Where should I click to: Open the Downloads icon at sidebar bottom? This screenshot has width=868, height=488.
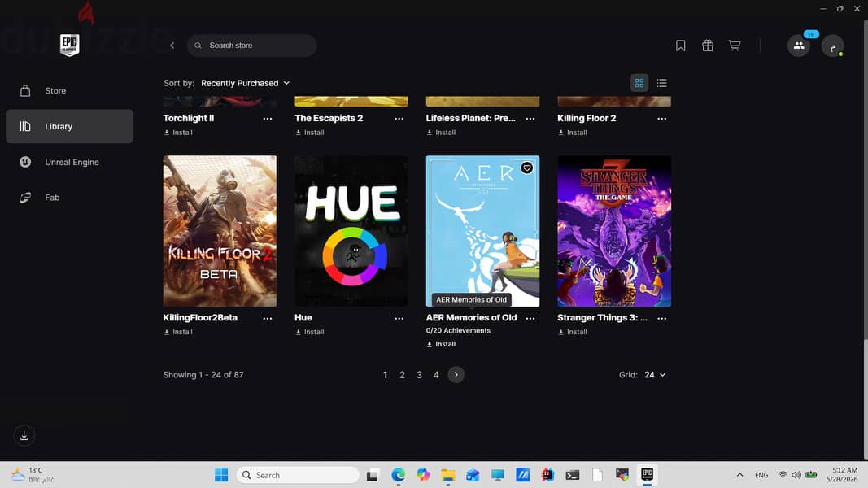(x=24, y=435)
